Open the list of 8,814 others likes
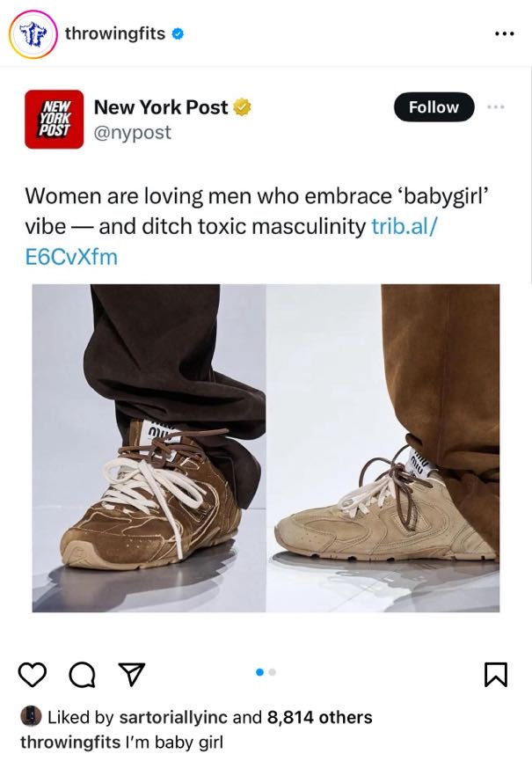532x761 pixels. click(319, 717)
